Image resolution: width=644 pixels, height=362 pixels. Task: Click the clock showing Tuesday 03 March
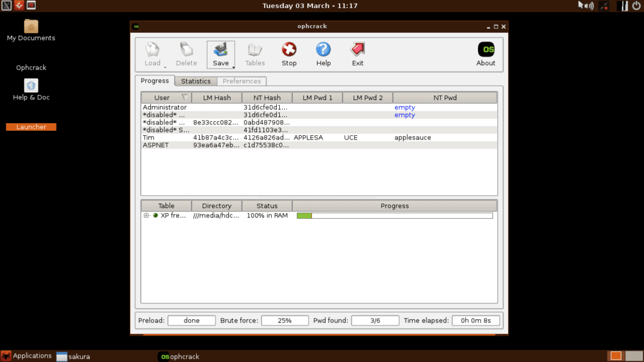[310, 6]
